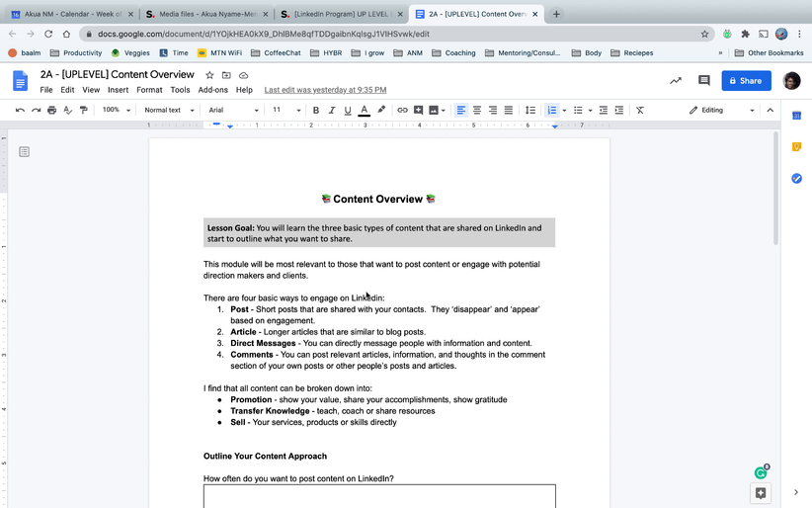Viewport: 812px width, 508px height.
Task: Open the text color picker
Action: click(365, 110)
